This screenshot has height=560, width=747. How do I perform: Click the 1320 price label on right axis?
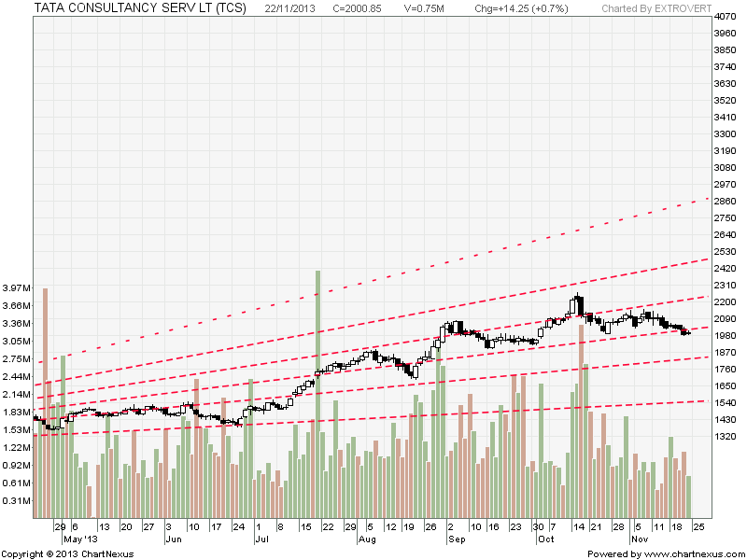tap(725, 436)
